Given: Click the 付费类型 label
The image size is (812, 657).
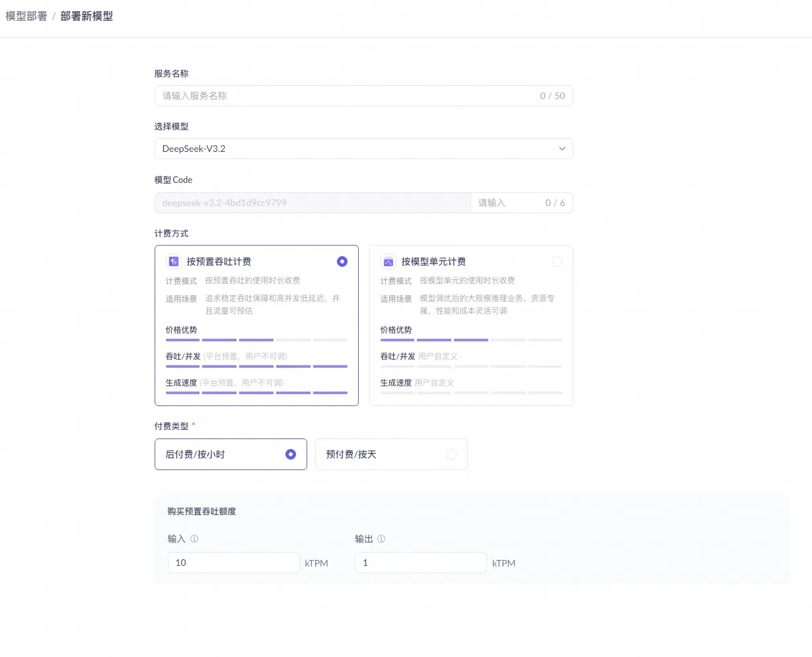Looking at the screenshot, I should (172, 426).
